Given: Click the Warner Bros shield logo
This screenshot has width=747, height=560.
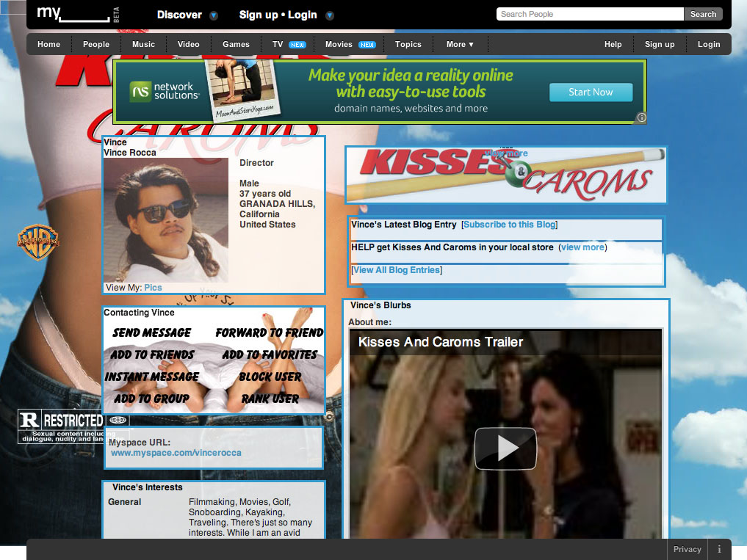Looking at the screenshot, I should tap(38, 242).
